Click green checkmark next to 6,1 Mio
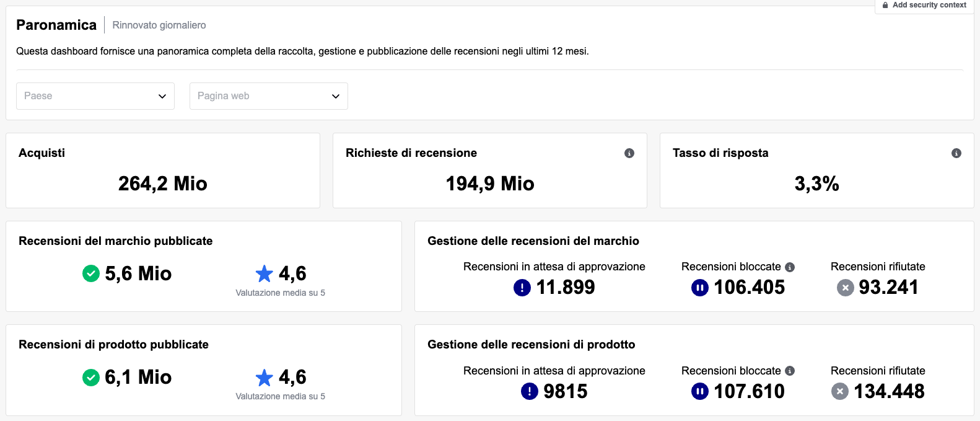 point(91,377)
